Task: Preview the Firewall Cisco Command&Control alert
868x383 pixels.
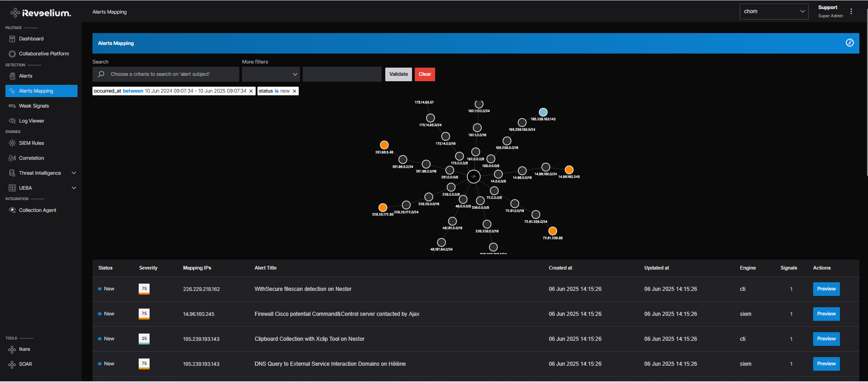Action: tap(826, 314)
